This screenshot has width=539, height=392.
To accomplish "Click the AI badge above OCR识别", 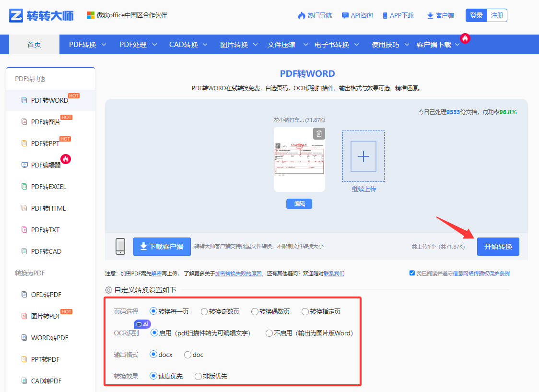I will point(142,324).
